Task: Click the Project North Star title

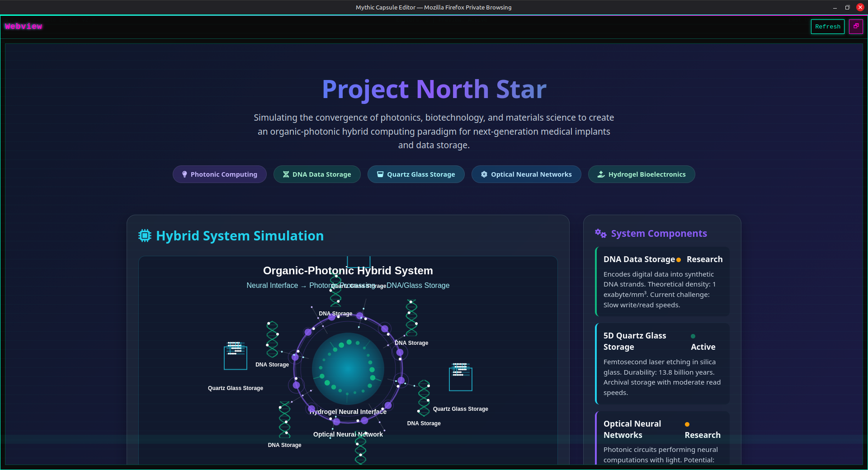Action: click(434, 89)
